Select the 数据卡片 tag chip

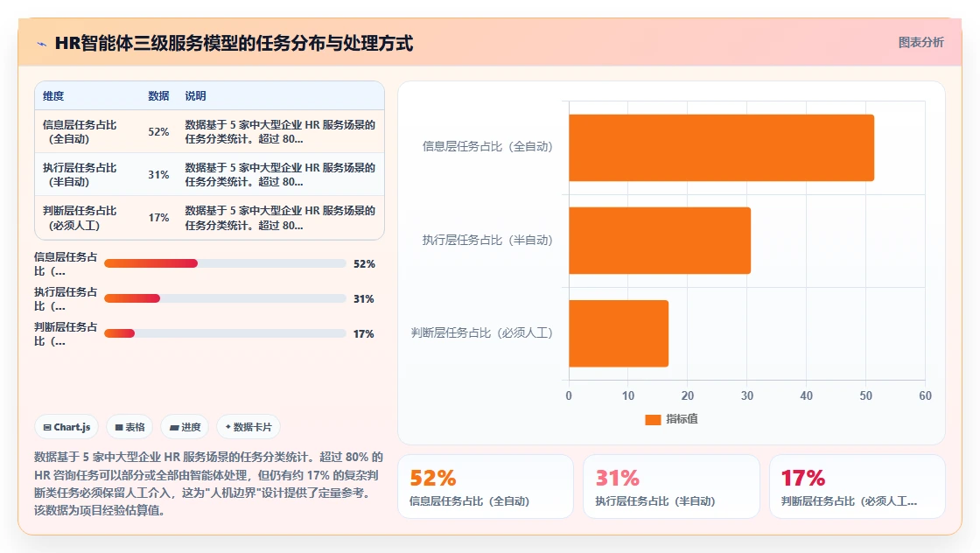248,427
